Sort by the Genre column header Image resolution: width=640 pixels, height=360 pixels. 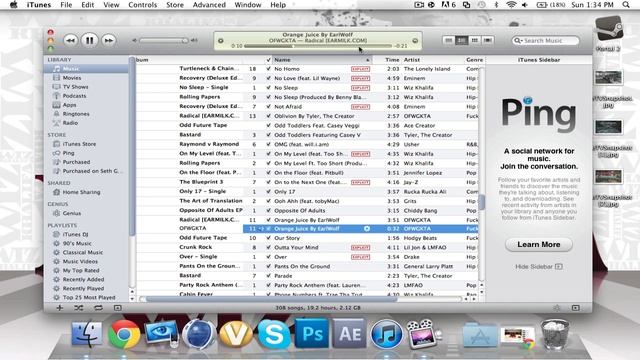click(474, 60)
